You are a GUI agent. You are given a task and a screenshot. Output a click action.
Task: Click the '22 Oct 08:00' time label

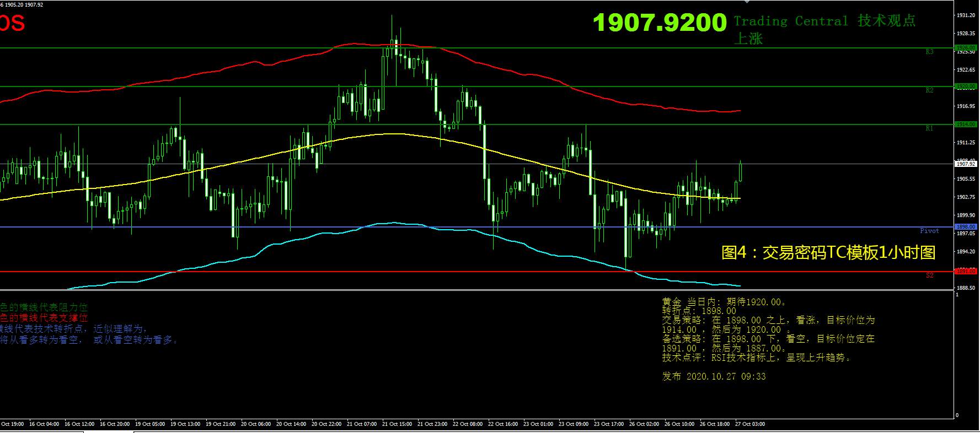pyautogui.click(x=468, y=424)
